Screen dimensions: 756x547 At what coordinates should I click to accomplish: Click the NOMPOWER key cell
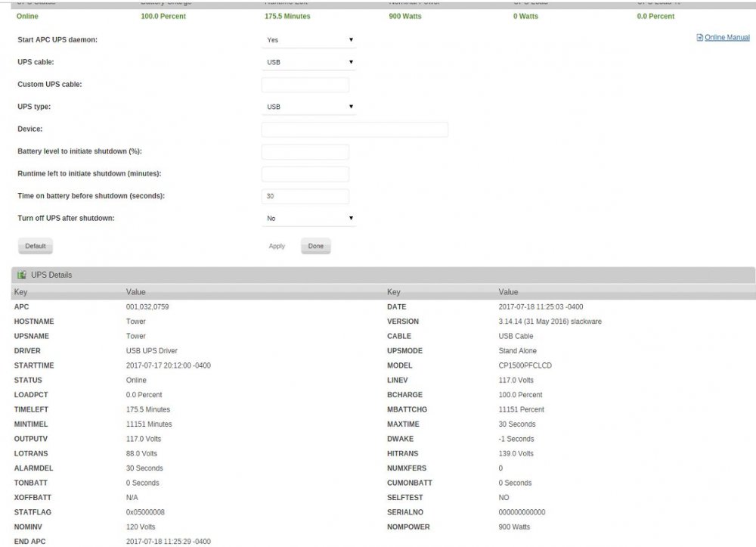[x=408, y=527]
